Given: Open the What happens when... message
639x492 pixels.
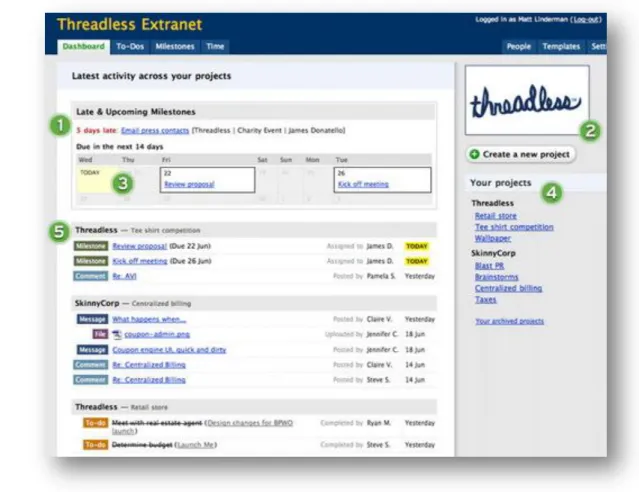Looking at the screenshot, I should (x=149, y=319).
